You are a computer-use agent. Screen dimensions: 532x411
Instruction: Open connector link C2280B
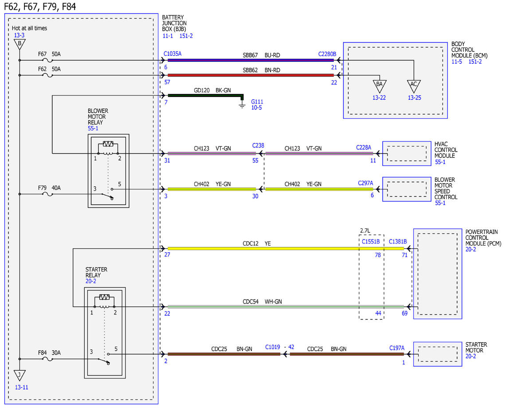[327, 54]
